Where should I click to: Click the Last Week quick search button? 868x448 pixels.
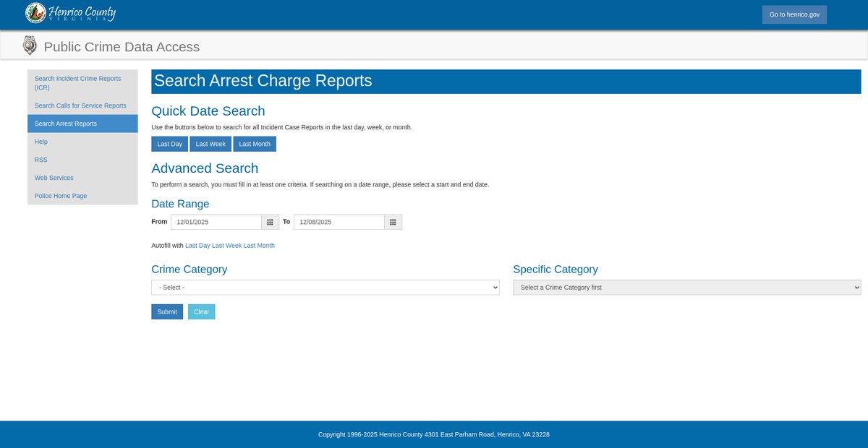pyautogui.click(x=210, y=144)
